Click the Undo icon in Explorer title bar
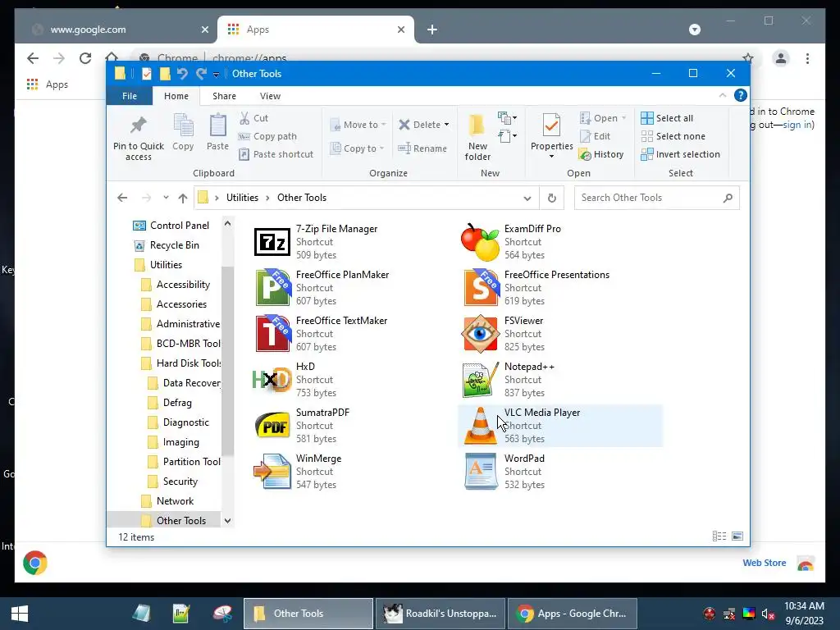 (182, 73)
